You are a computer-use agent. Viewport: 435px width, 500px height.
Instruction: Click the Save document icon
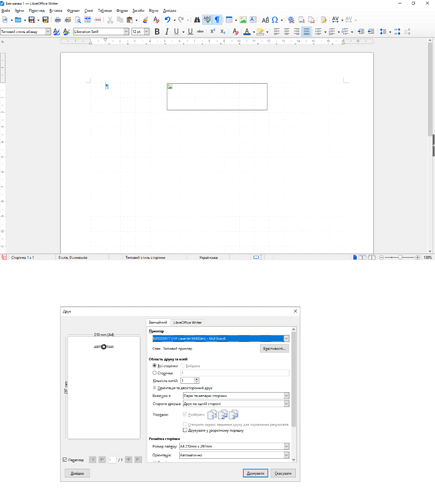(32, 20)
